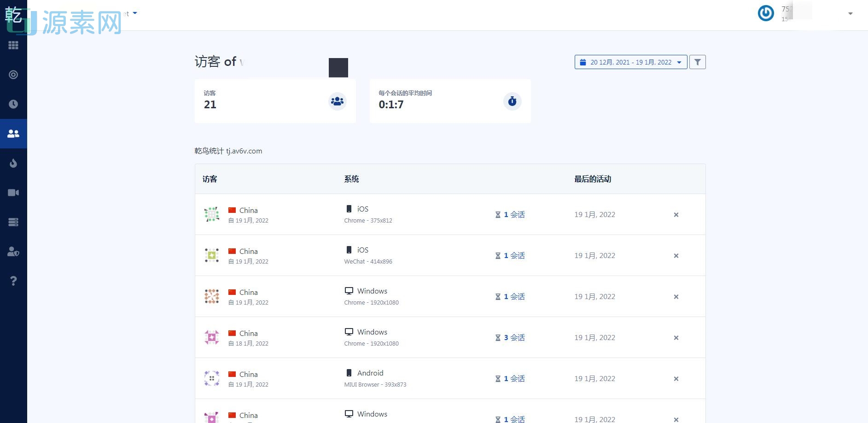Click the visitor count card showing 21
868x423 pixels.
275,101
